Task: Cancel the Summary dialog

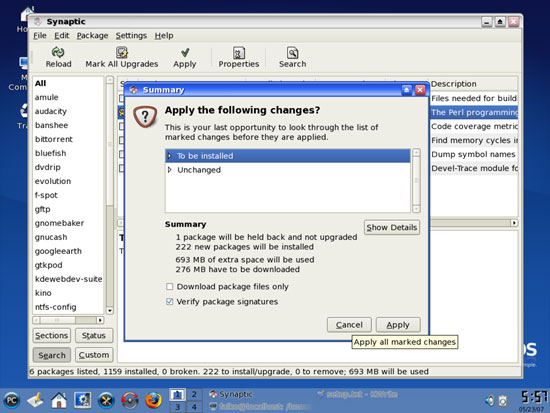Action: click(x=349, y=325)
